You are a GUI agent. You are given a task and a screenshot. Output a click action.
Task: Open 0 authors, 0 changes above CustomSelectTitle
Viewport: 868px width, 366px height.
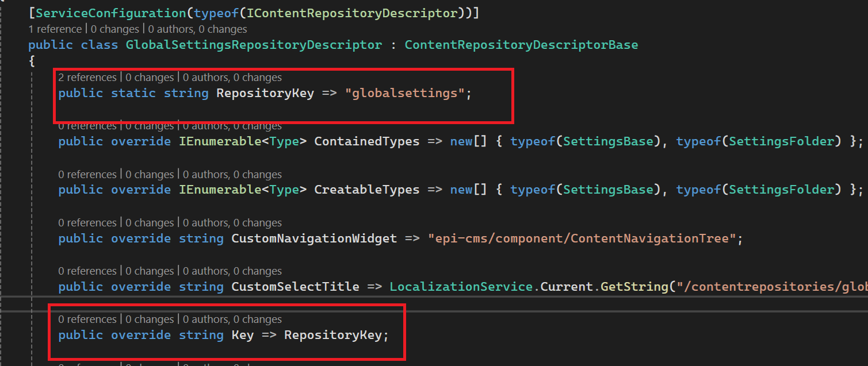pos(232,271)
